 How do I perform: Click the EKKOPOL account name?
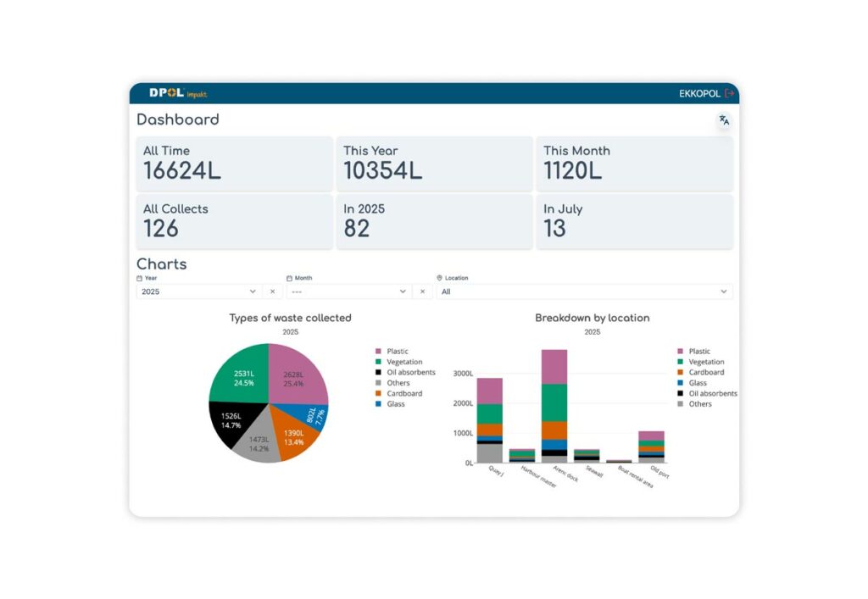[699, 93]
